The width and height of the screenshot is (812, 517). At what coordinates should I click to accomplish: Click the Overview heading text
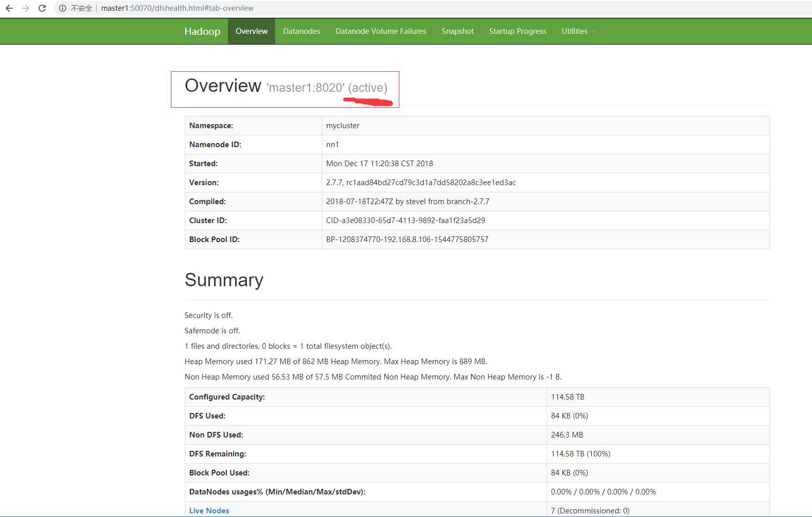(223, 86)
